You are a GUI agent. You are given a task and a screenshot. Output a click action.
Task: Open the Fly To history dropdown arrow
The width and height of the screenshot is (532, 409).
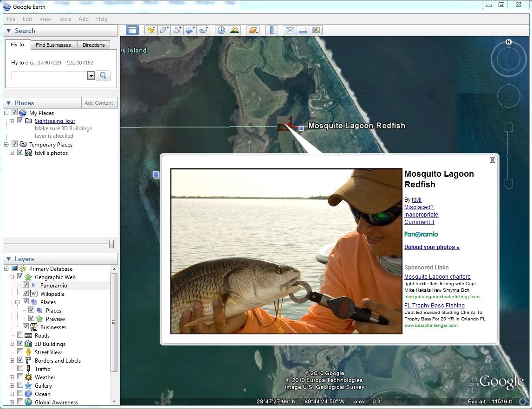[x=91, y=76]
